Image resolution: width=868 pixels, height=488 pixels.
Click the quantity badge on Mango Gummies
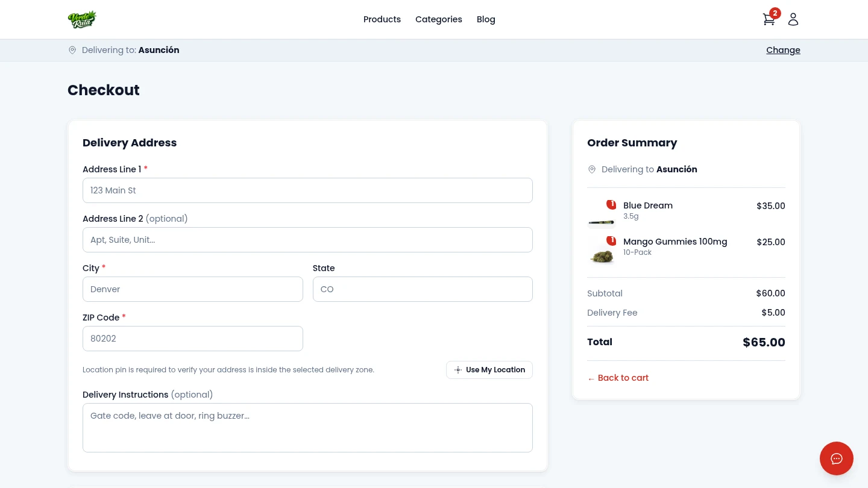(x=611, y=241)
